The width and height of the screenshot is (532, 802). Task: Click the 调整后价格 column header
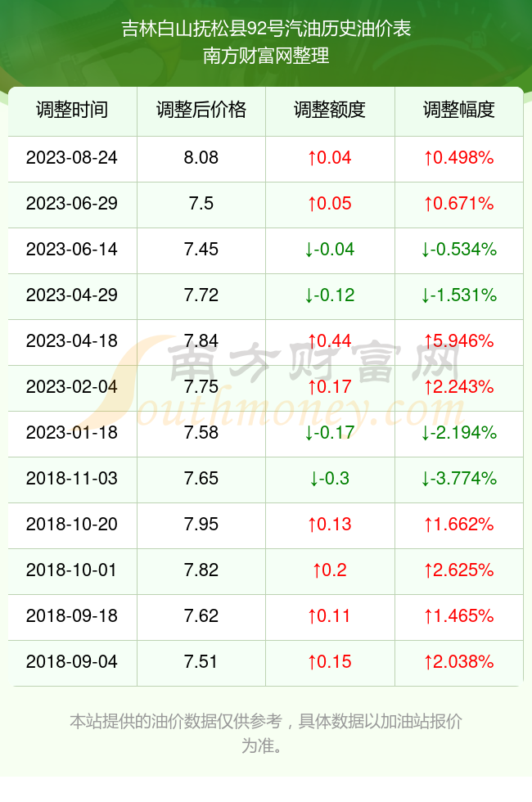[x=201, y=110]
